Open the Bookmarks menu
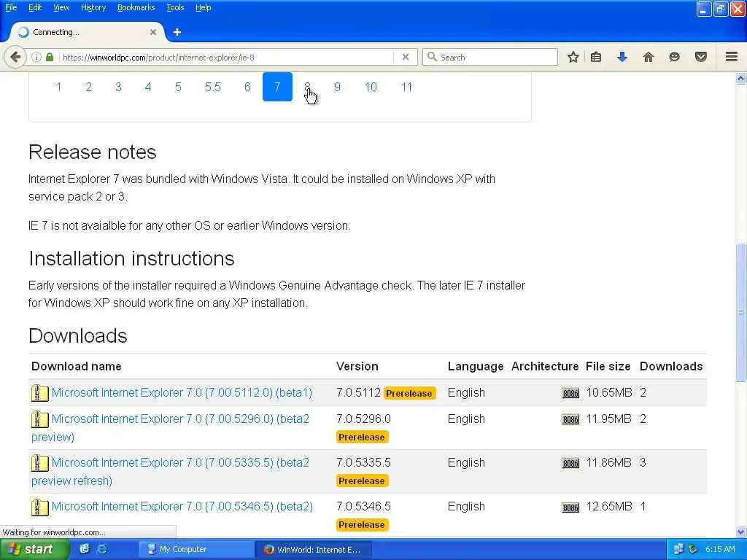This screenshot has height=560, width=747. (x=136, y=7)
